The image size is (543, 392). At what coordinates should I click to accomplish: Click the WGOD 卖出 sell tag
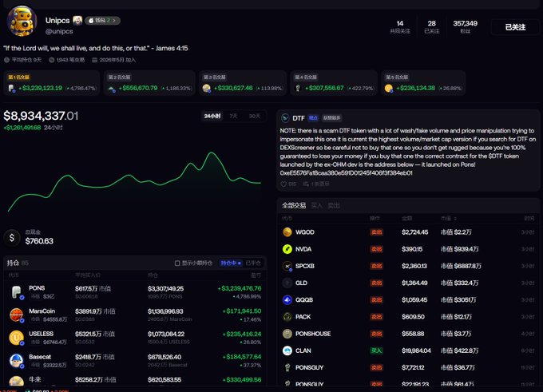[376, 232]
